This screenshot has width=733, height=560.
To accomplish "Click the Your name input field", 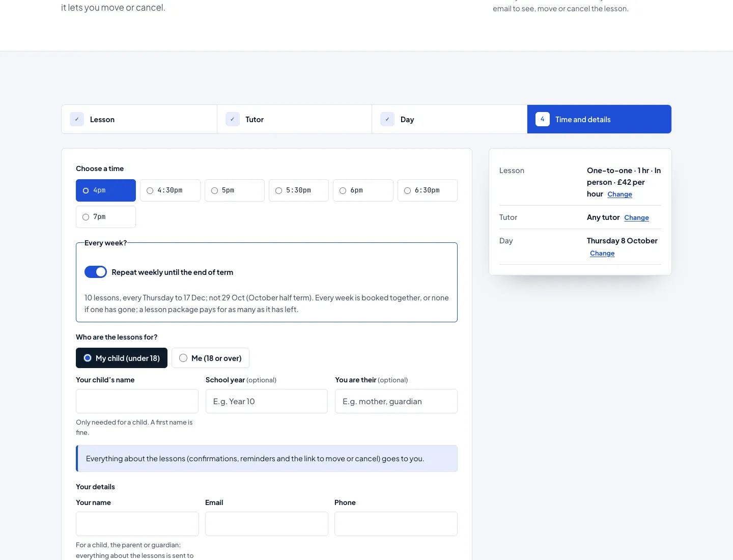I will point(137,524).
